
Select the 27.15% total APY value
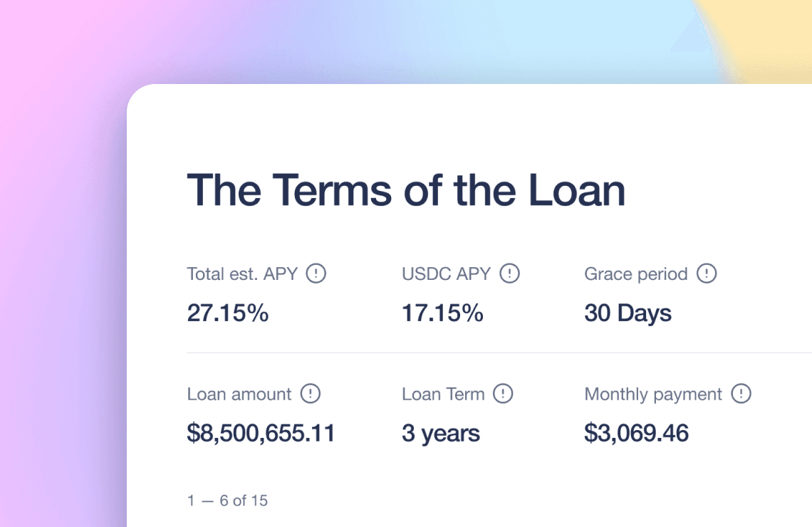228,313
